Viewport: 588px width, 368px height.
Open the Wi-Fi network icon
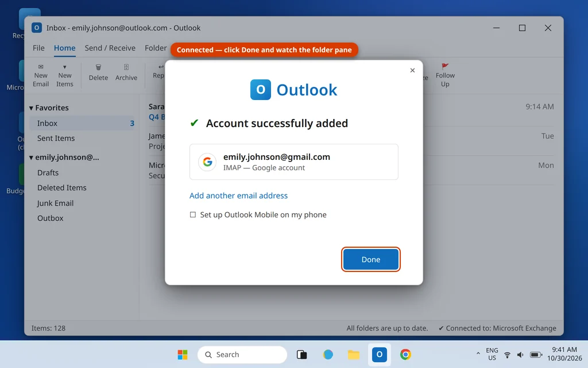coord(507,354)
